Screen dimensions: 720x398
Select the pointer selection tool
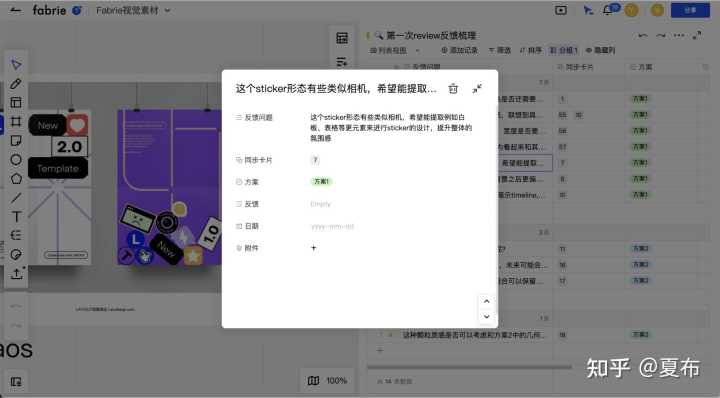coord(16,64)
